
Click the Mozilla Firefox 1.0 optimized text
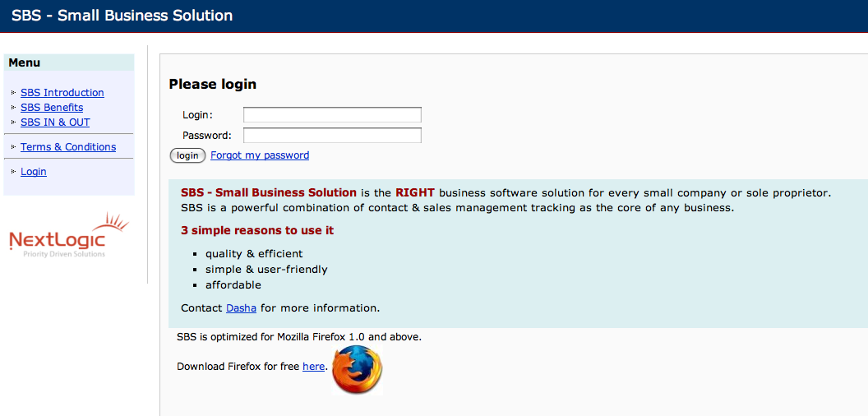[299, 336]
